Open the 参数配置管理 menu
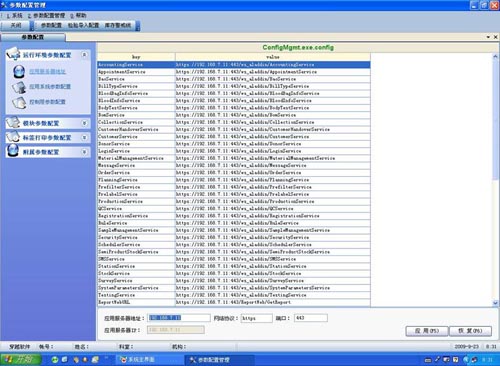 46,16
